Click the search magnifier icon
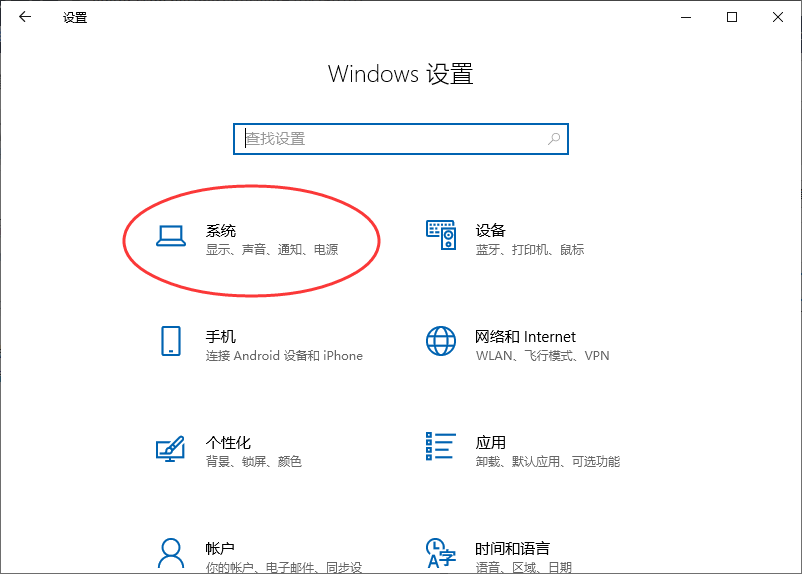The width and height of the screenshot is (802, 574). point(554,139)
